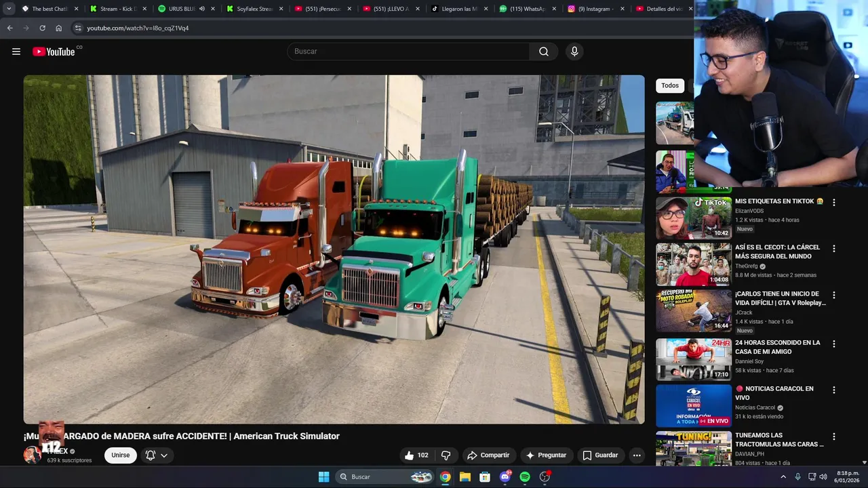
Task: Reload the page with refresh icon
Action: point(42,28)
